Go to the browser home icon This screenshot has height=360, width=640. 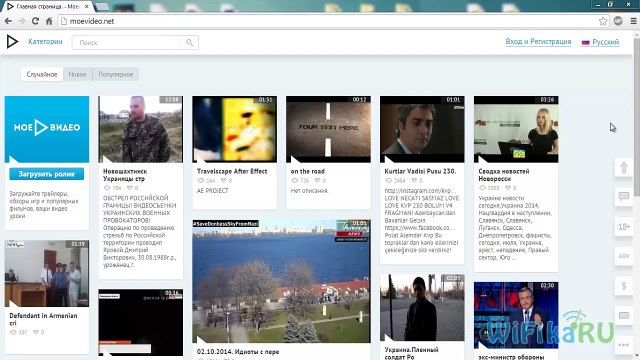coord(49,21)
